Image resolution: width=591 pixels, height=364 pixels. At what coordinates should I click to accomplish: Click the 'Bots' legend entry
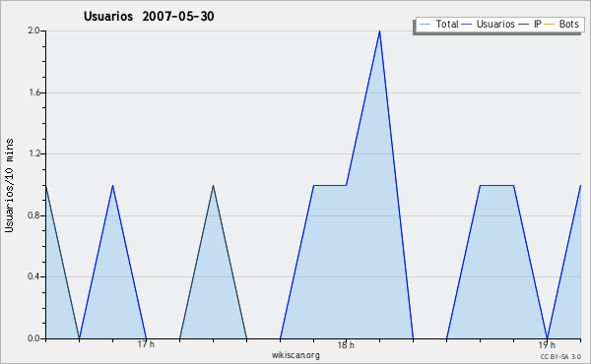561,24
